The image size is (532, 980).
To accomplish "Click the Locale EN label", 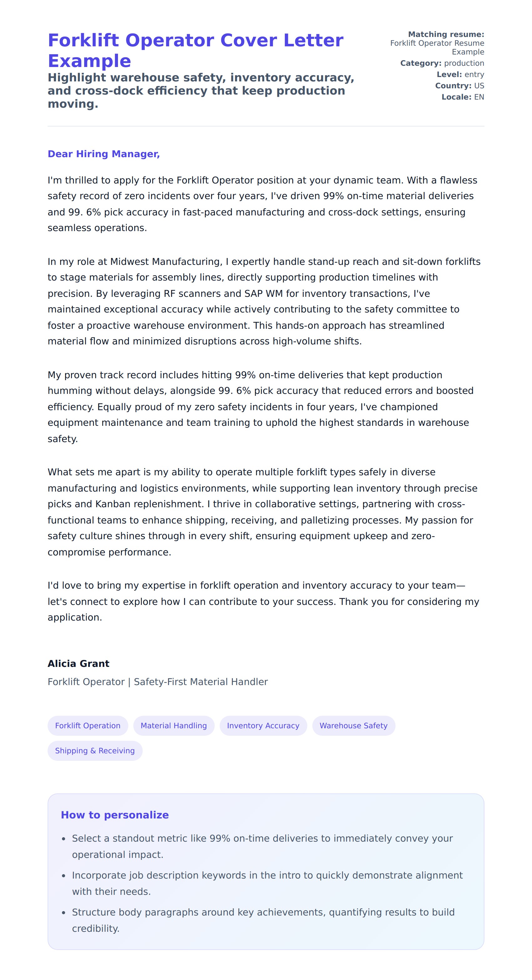I will click(x=463, y=97).
